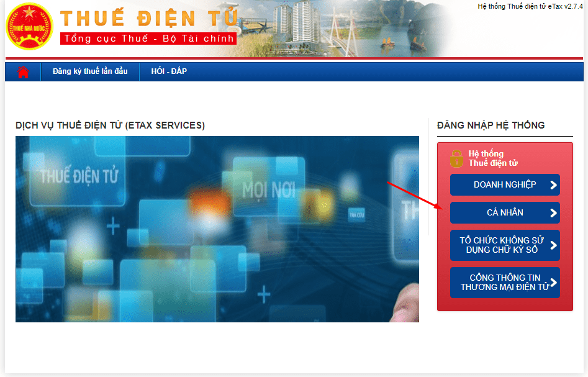Click the arrow chevron on CÁ NHÂN
This screenshot has height=377, width=588.
[x=553, y=213]
